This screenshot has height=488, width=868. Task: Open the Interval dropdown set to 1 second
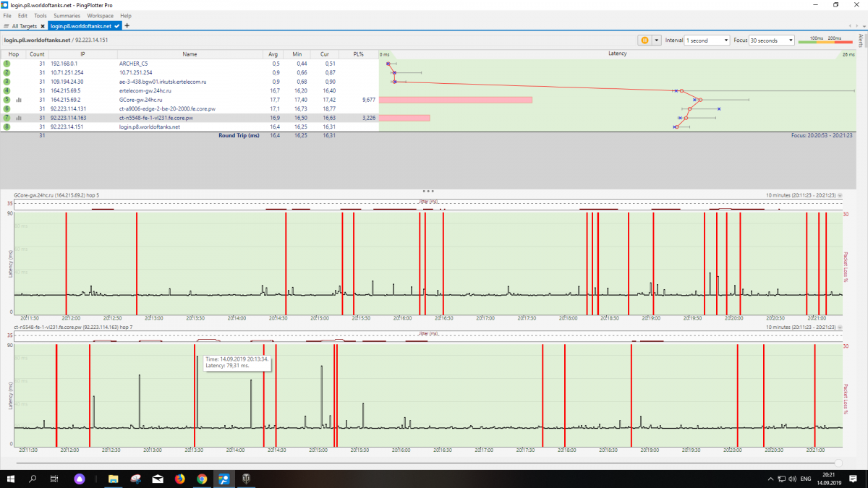click(707, 40)
